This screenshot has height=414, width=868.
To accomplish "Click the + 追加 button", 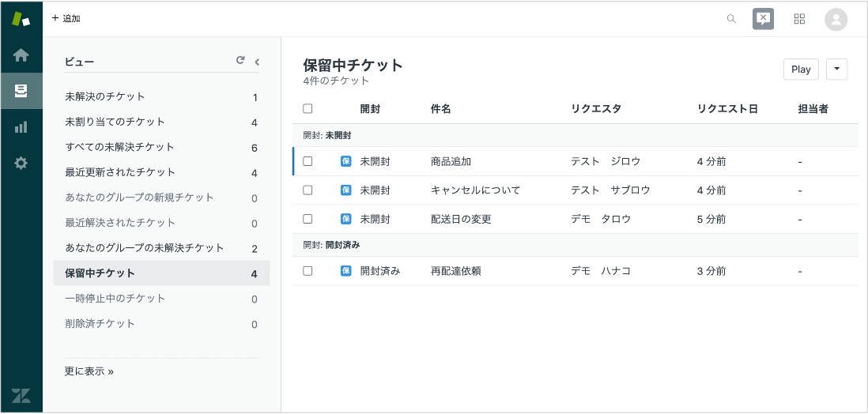I will click(x=66, y=18).
